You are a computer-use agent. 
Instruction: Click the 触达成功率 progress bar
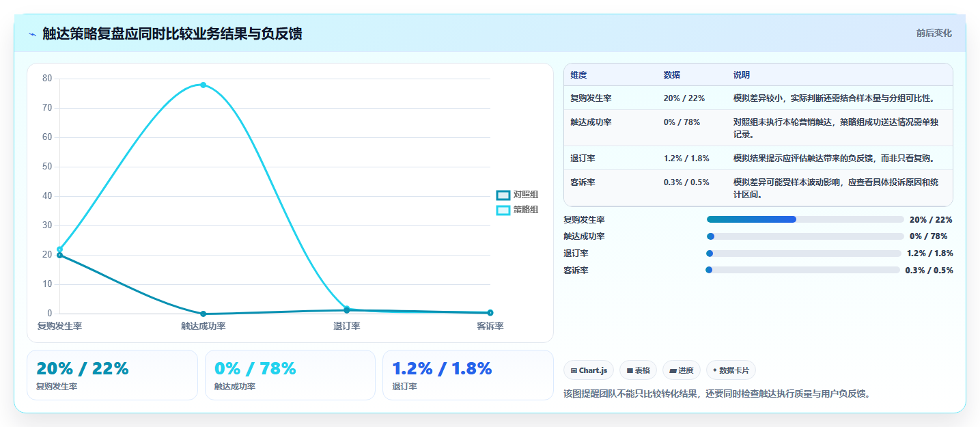click(805, 236)
